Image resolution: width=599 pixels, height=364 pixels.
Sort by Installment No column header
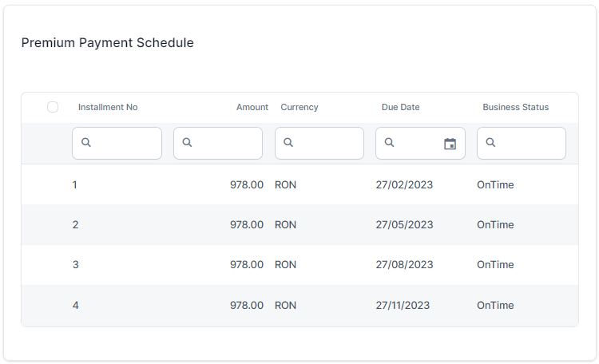(108, 107)
